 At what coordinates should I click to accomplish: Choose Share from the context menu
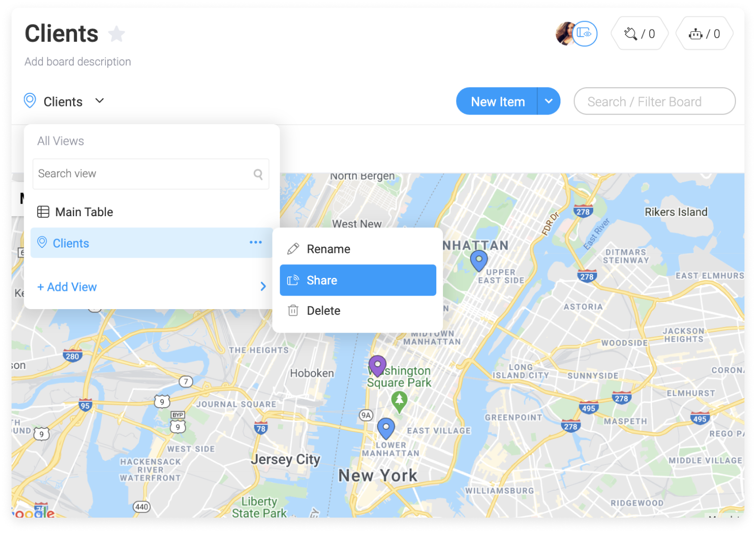coord(358,280)
